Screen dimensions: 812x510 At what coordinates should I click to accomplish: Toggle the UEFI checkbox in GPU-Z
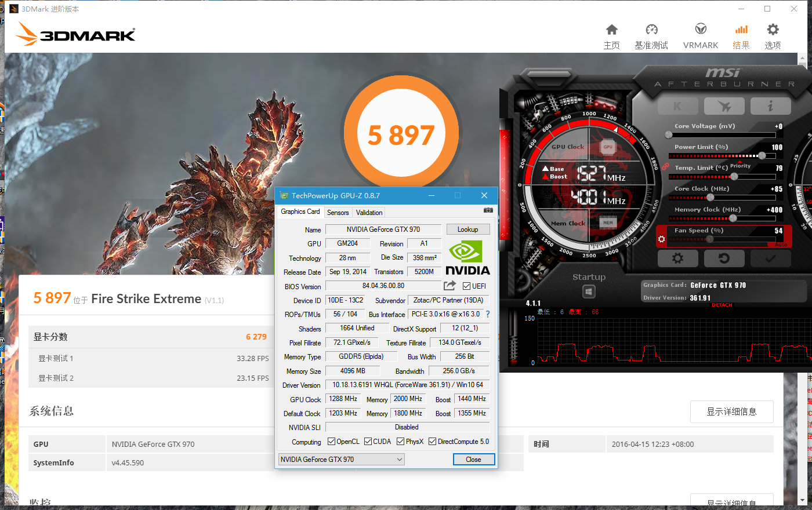click(467, 286)
